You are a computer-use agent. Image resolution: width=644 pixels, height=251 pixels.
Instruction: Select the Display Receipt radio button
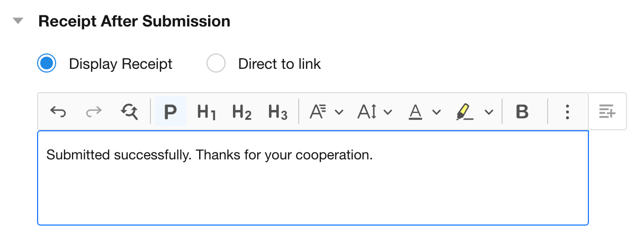(47, 64)
